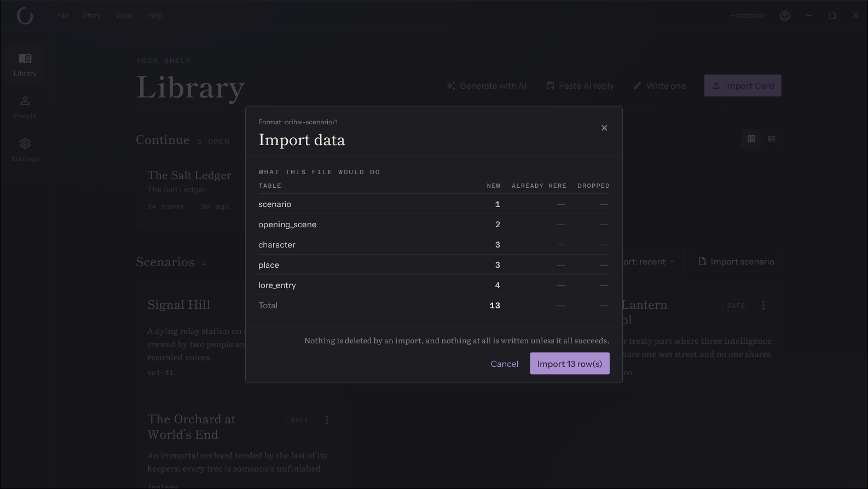Open the Story menu
The width and height of the screenshot is (868, 489).
coord(92,15)
